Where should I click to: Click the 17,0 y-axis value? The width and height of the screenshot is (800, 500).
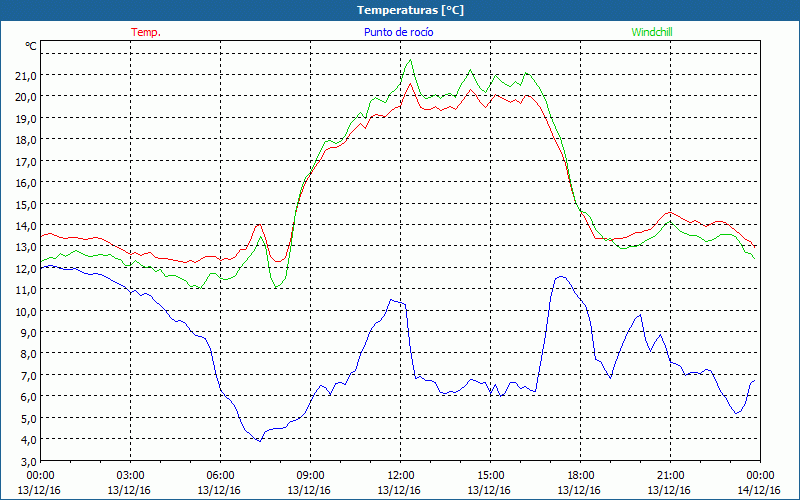tap(26, 161)
